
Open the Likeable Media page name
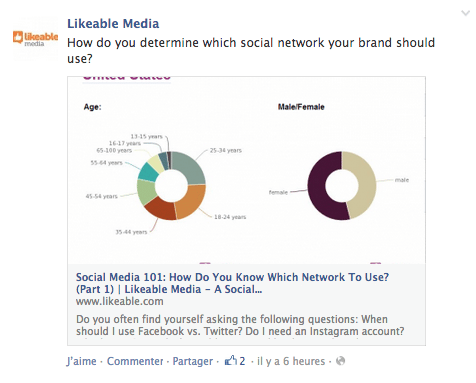tap(113, 24)
